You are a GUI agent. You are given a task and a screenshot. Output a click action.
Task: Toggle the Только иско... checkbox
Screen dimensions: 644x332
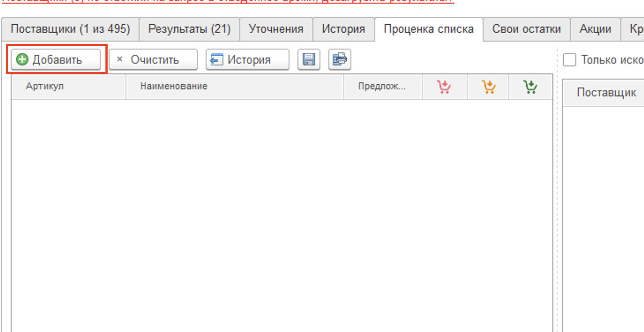[x=570, y=60]
